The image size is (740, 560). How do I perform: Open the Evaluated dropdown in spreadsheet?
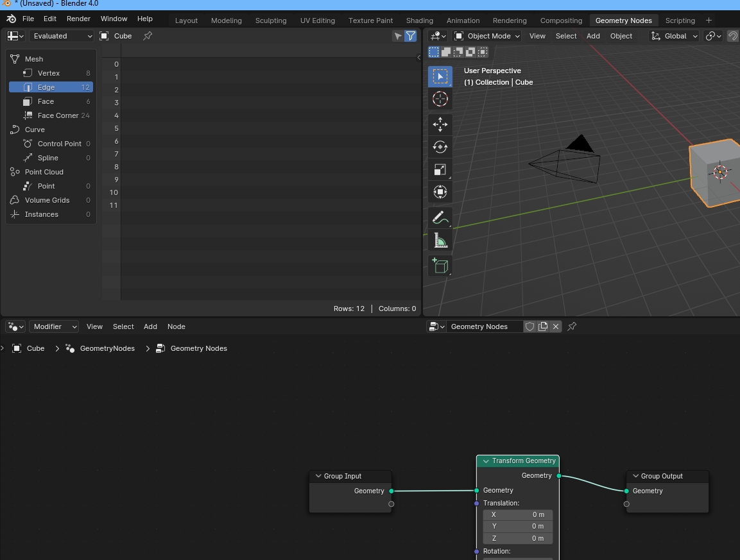62,36
